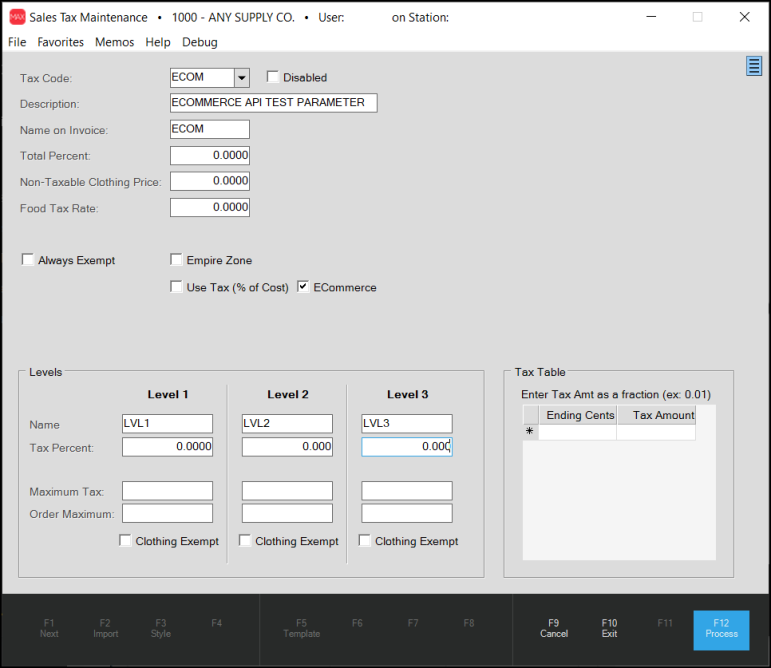771x668 pixels.
Task: Click into the Tax Code field
Action: point(202,78)
